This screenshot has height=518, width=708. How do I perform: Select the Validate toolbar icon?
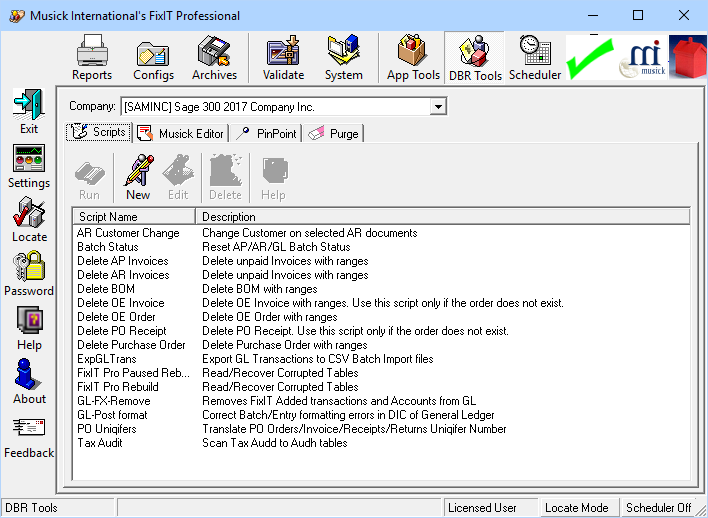point(283,57)
